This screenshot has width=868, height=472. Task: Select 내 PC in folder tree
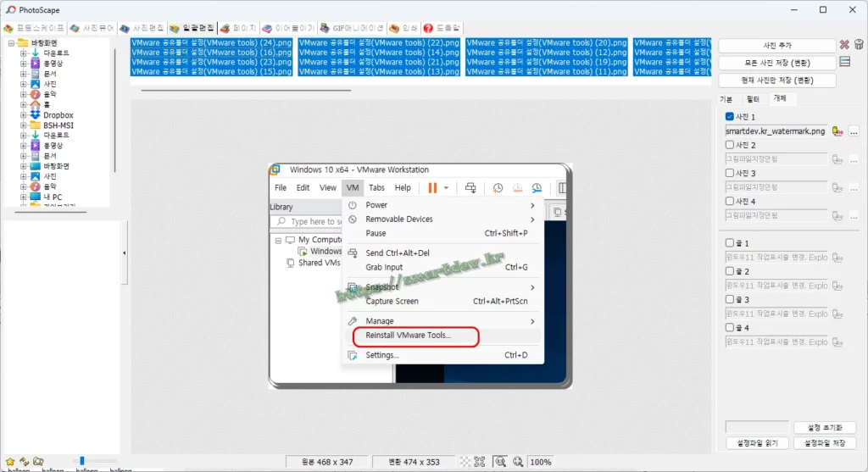[53, 197]
